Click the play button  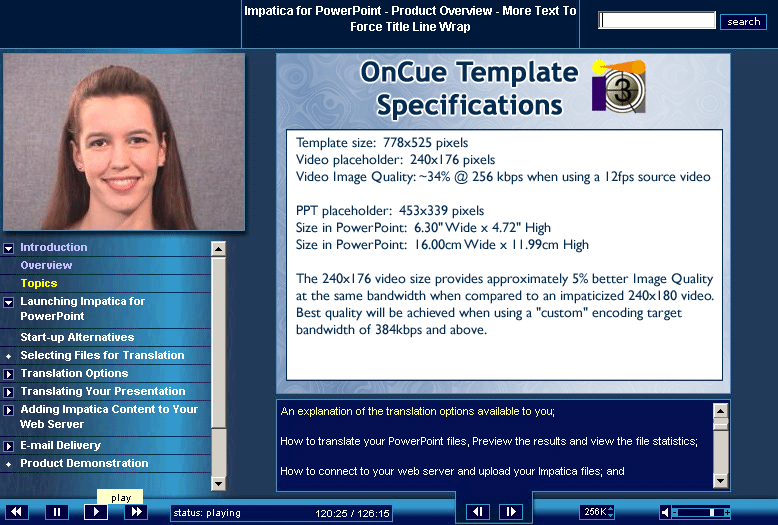96,512
